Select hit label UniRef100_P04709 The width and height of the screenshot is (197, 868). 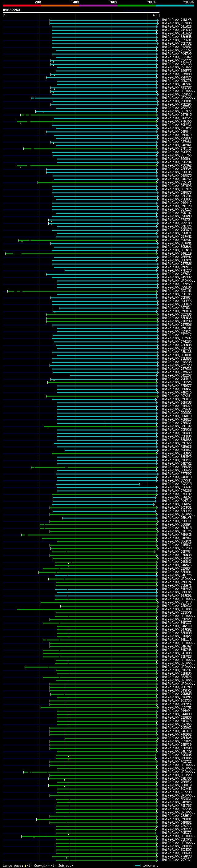coord(177,54)
